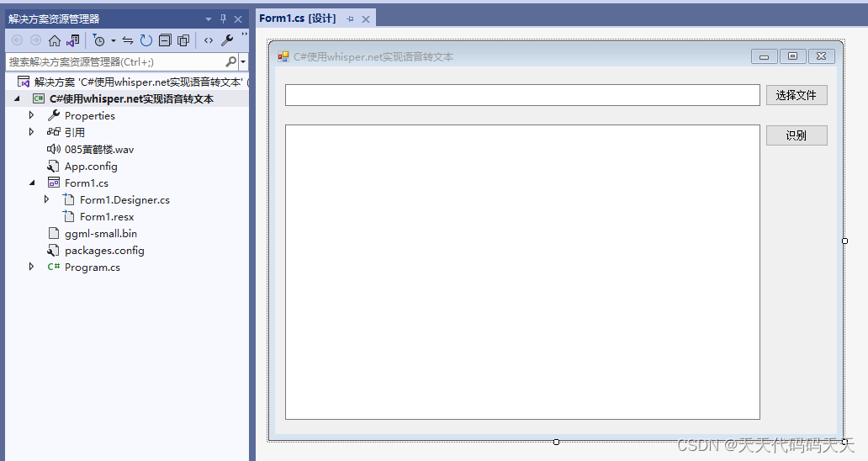Select the C#使用whisper.net实现语音转文本 project
The image size is (868, 461).
131,99
